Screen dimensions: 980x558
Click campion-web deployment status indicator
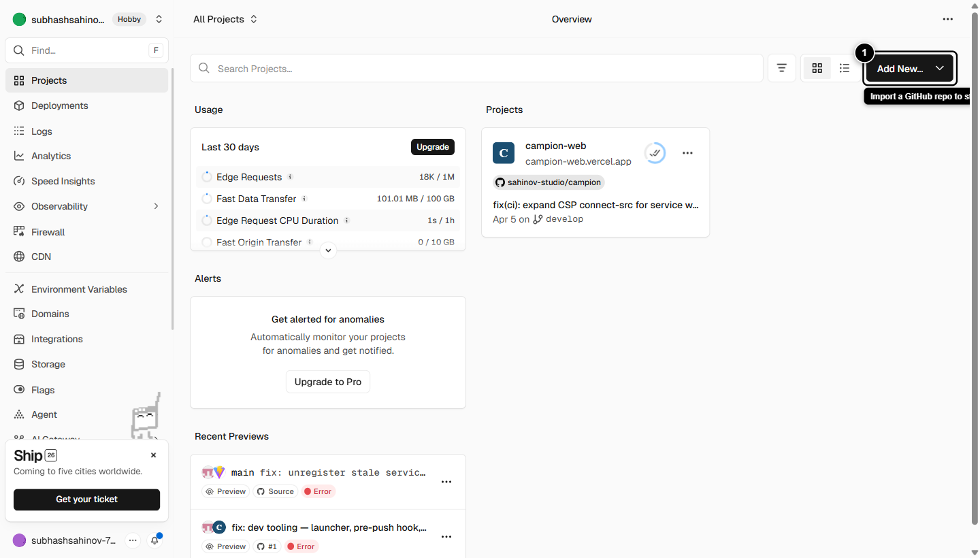(655, 153)
